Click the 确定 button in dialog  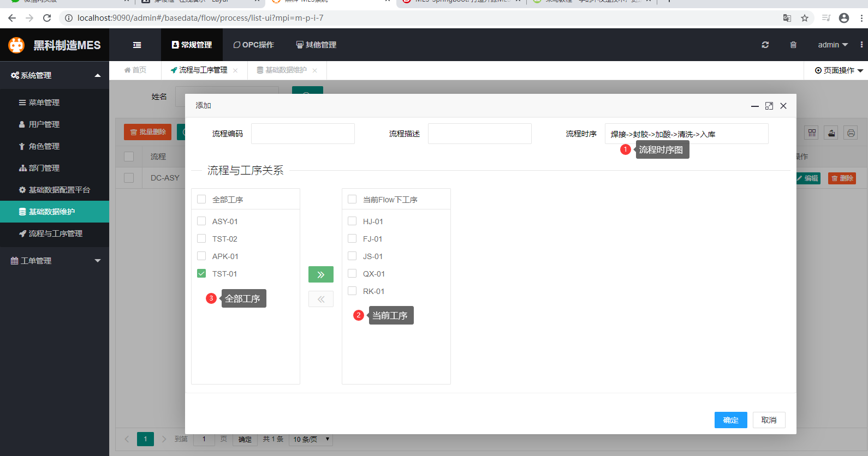730,420
